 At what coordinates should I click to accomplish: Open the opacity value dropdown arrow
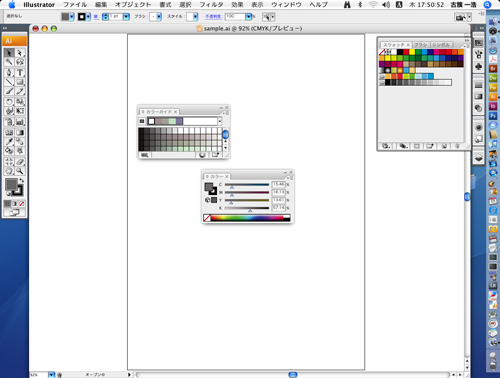[249, 17]
